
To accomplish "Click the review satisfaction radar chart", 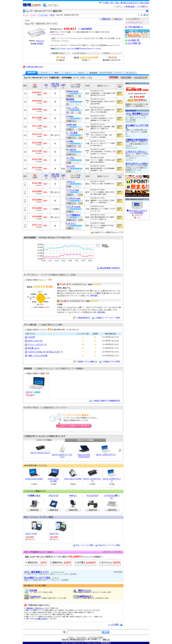I will pos(40,297).
